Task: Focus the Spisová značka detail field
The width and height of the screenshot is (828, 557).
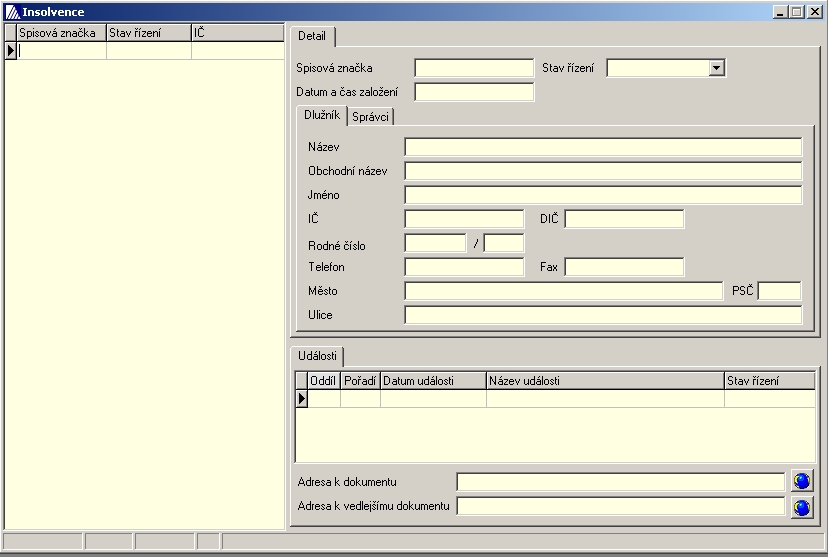Action: [x=474, y=68]
